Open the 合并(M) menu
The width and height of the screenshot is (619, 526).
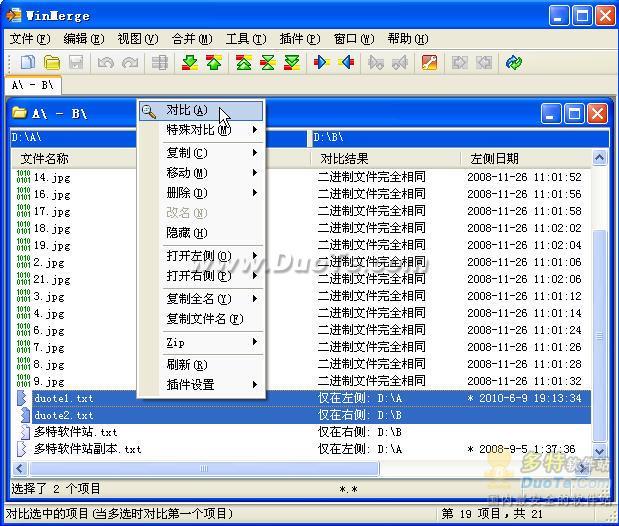pyautogui.click(x=192, y=39)
